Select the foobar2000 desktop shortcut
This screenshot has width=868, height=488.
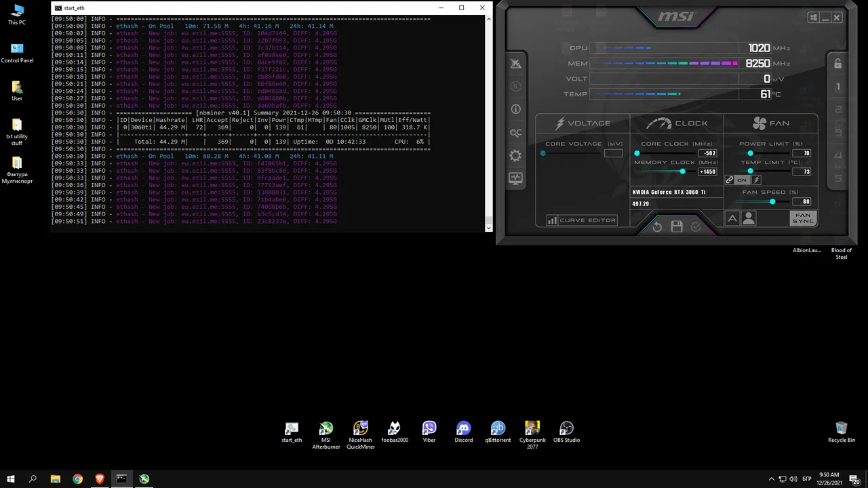(395, 432)
